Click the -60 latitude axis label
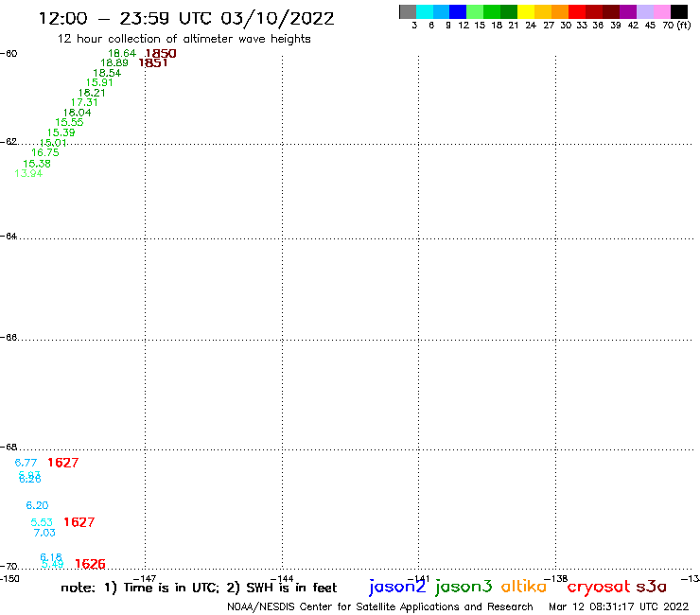Image resolution: width=700 pixels, height=615 pixels. (x=9, y=54)
